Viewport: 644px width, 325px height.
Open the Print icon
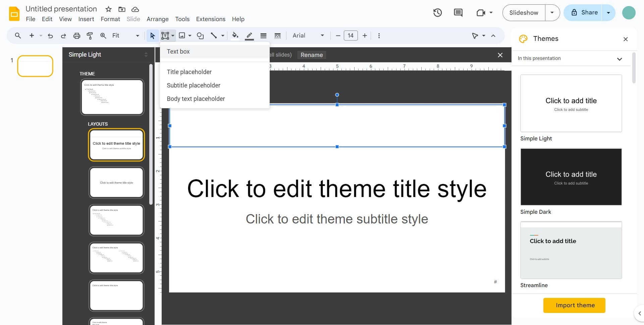(x=76, y=36)
